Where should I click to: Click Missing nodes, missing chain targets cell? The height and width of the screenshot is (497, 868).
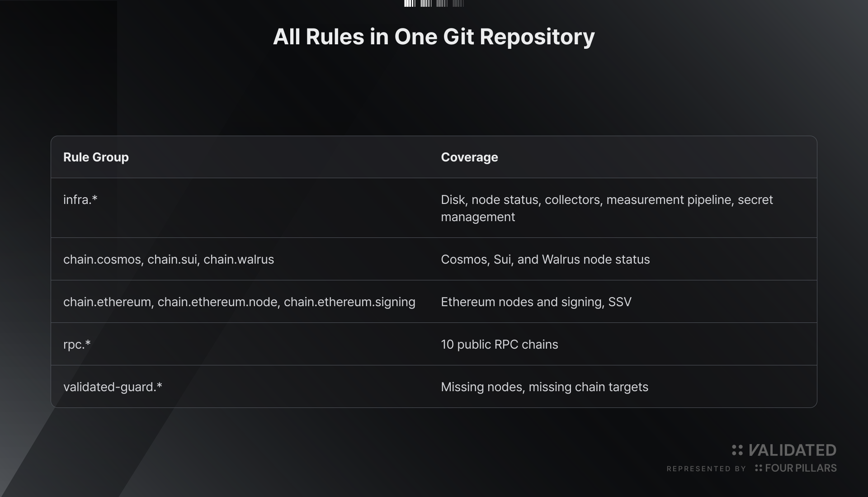pos(544,387)
